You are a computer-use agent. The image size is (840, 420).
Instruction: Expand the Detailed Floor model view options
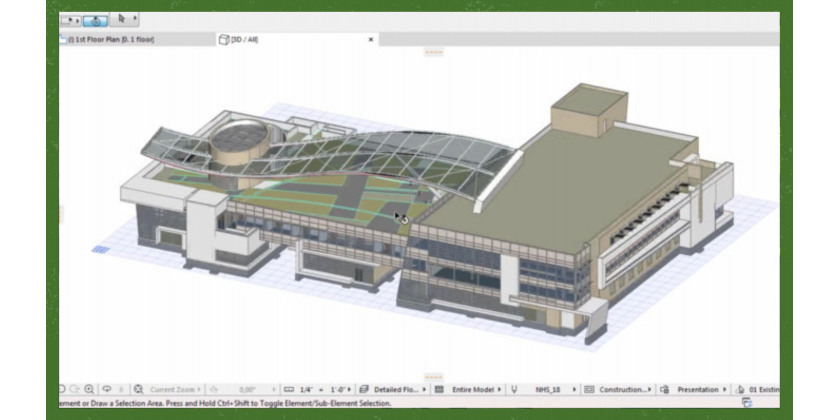[x=396, y=389]
